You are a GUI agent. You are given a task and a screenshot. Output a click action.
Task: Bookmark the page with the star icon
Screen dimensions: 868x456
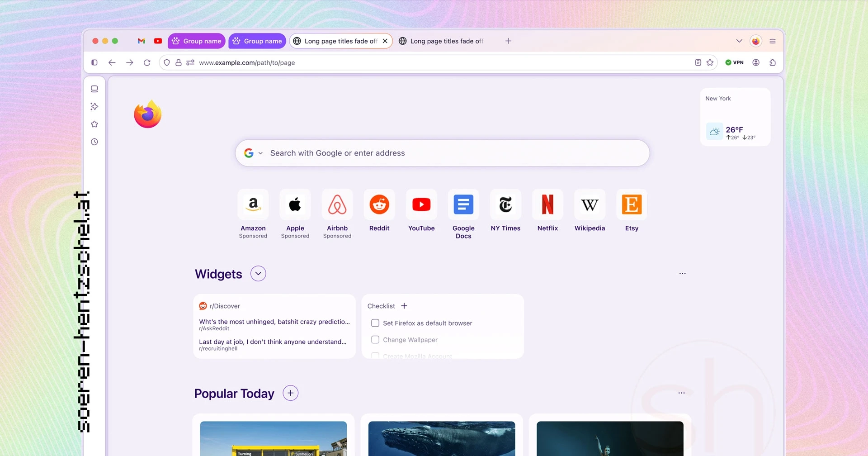coord(710,62)
